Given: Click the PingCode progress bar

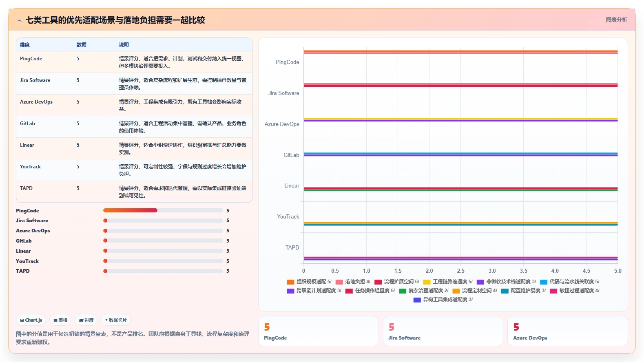Looking at the screenshot, I should 163,210.
